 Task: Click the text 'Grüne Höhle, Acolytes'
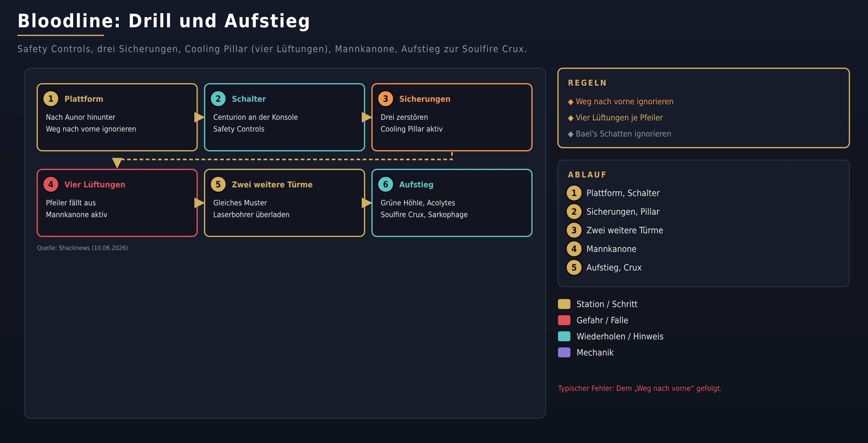coord(418,203)
